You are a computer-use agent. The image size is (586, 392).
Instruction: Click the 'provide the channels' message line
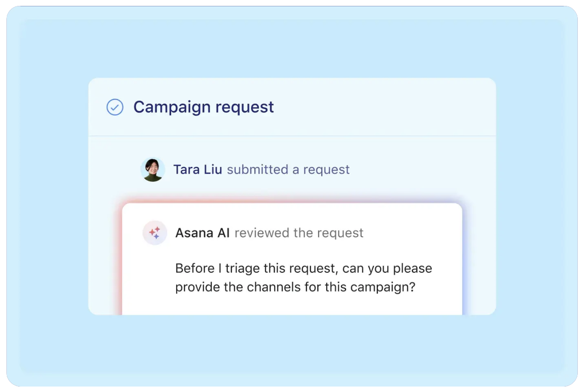tap(295, 287)
